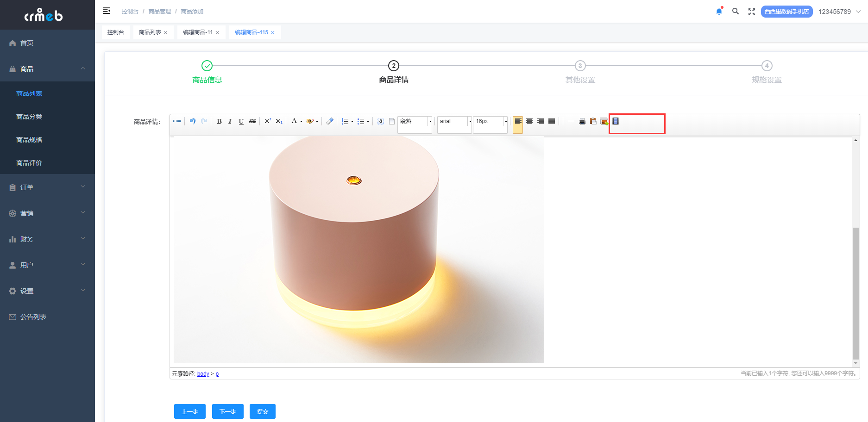Open the font color picker arrow

click(x=301, y=122)
